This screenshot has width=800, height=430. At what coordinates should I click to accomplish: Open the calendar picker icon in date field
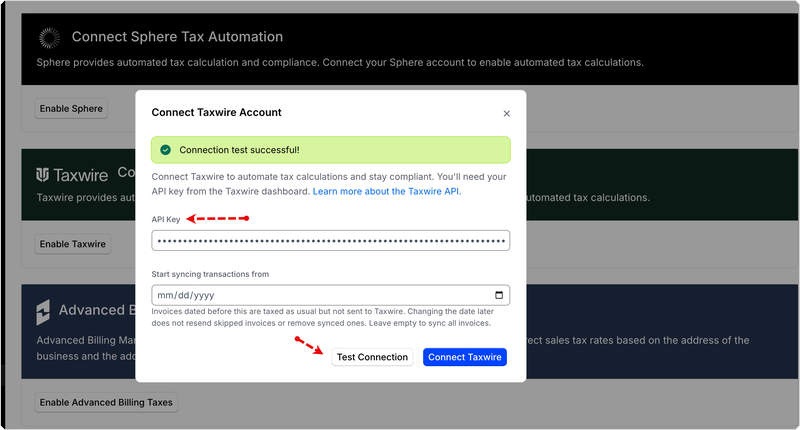(x=499, y=295)
